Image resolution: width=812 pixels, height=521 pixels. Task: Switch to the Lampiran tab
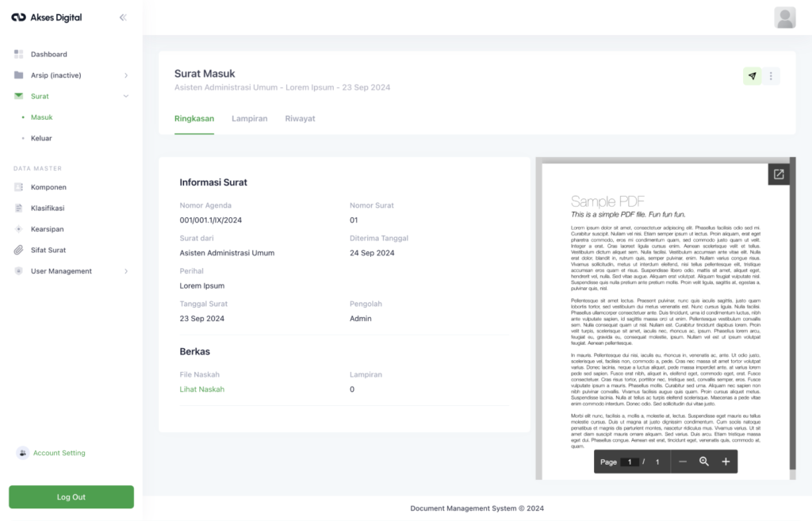tap(249, 119)
